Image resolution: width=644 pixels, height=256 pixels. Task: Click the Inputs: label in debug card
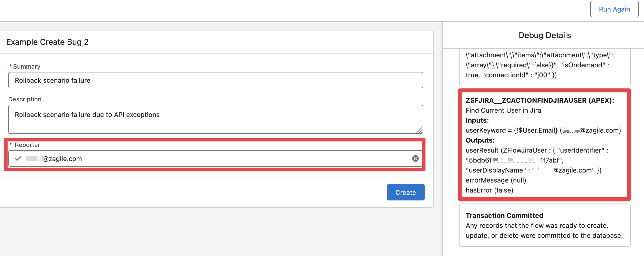point(477,120)
